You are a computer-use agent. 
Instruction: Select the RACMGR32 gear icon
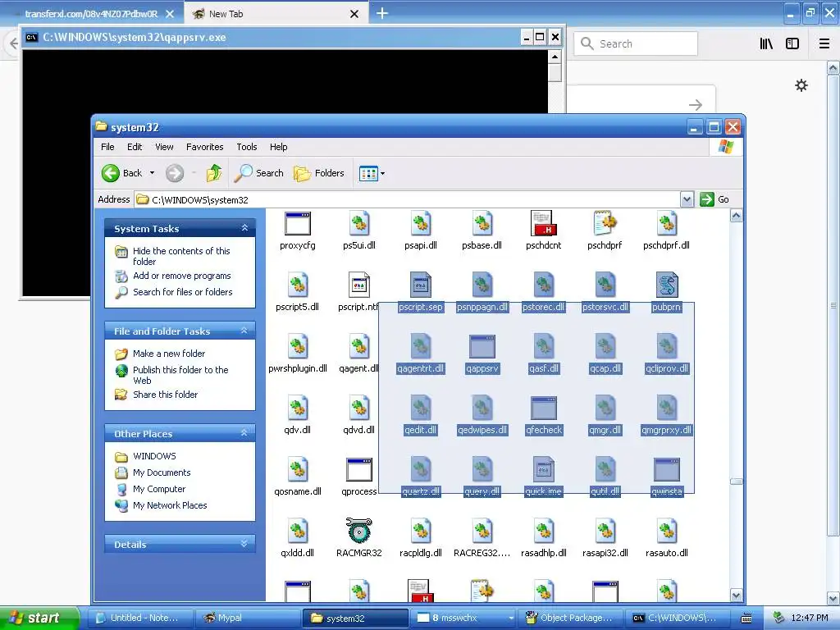pos(359,531)
